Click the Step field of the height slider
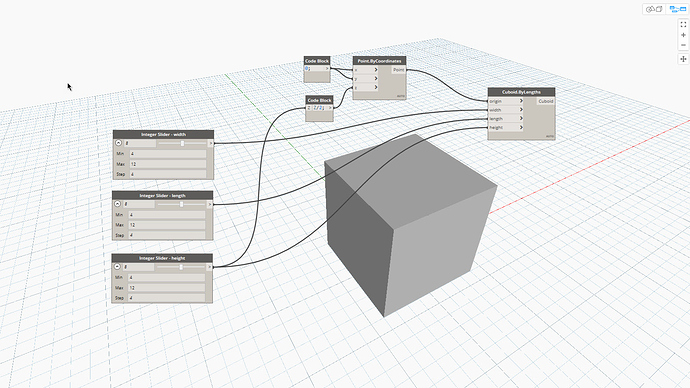 coord(166,298)
